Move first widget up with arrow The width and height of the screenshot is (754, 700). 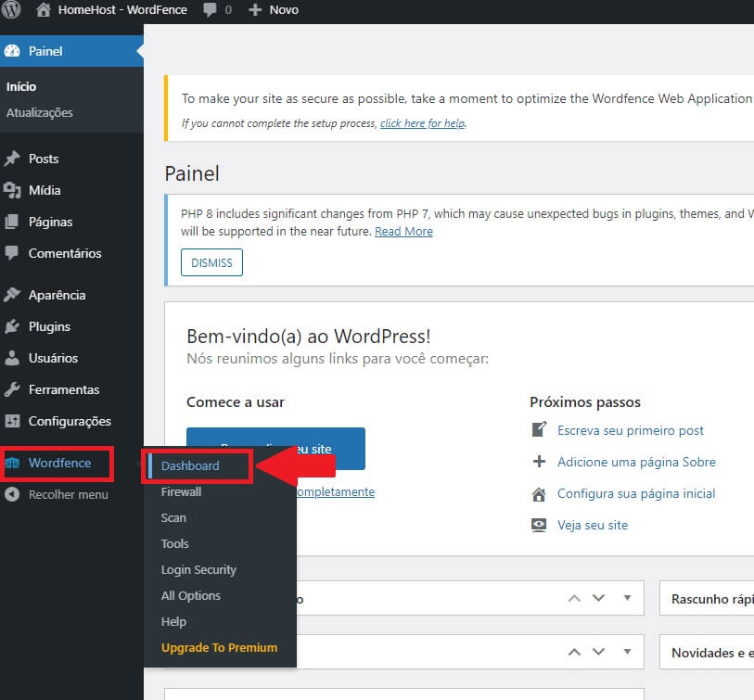click(574, 598)
